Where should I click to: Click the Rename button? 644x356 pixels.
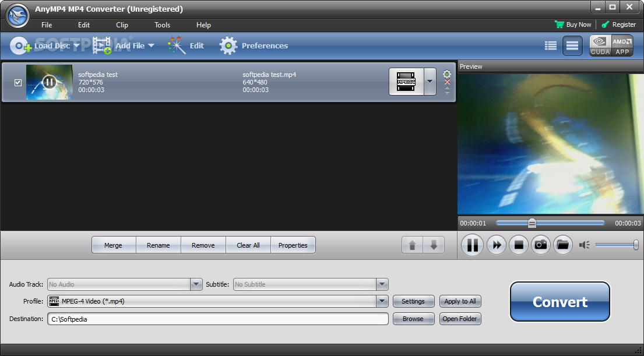coord(159,245)
